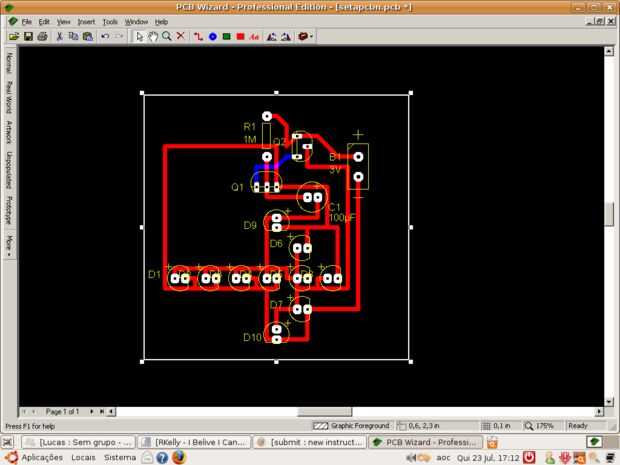The height and width of the screenshot is (465, 620).
Task: Click the Redo arrow icon
Action: (119, 37)
